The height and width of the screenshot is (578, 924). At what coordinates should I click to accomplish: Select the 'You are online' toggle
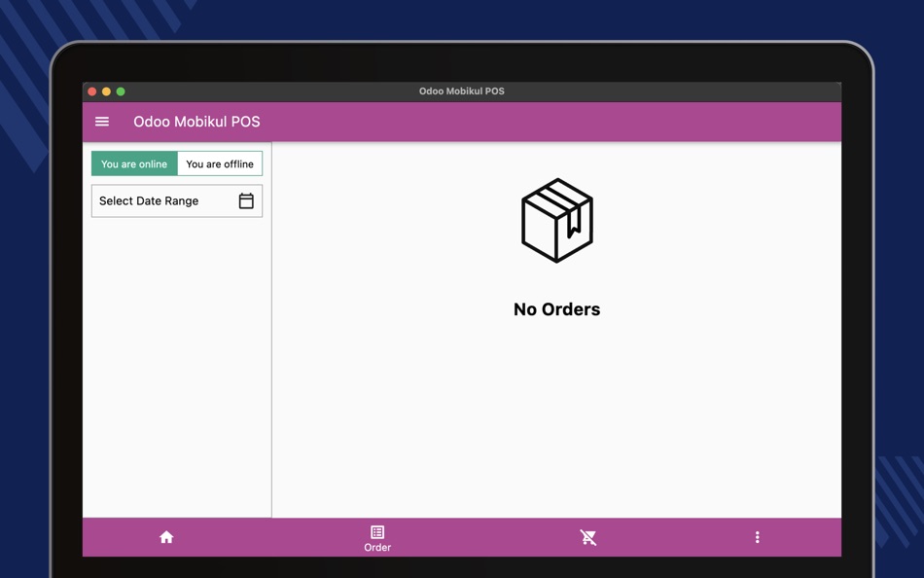pyautogui.click(x=134, y=164)
